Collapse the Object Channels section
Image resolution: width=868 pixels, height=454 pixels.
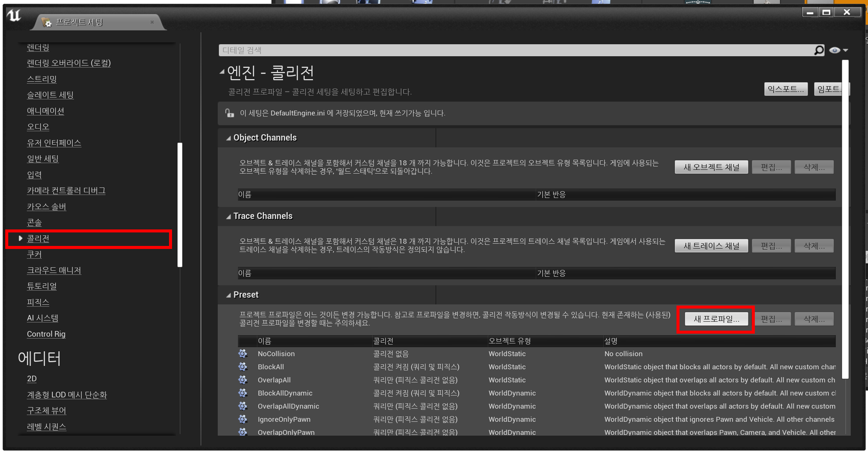228,138
